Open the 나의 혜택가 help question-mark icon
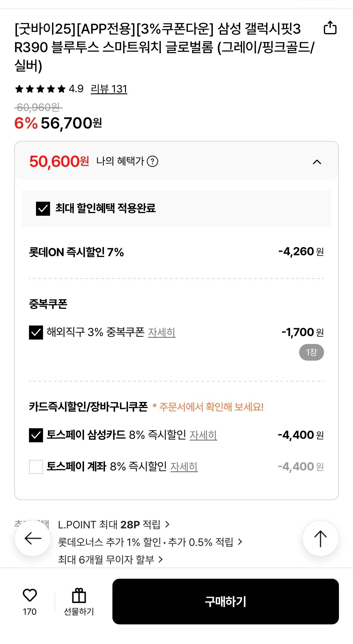The height and width of the screenshot is (644, 353). [152, 161]
